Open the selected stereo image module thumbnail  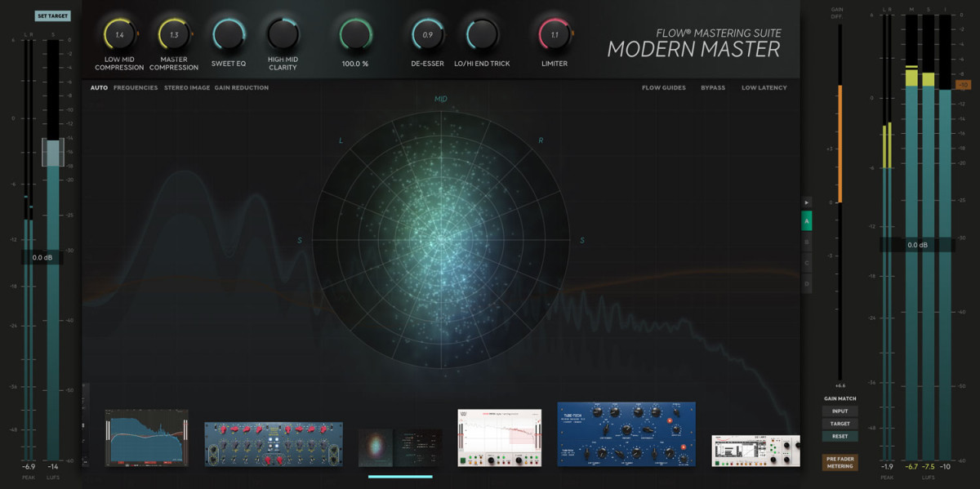click(x=400, y=448)
